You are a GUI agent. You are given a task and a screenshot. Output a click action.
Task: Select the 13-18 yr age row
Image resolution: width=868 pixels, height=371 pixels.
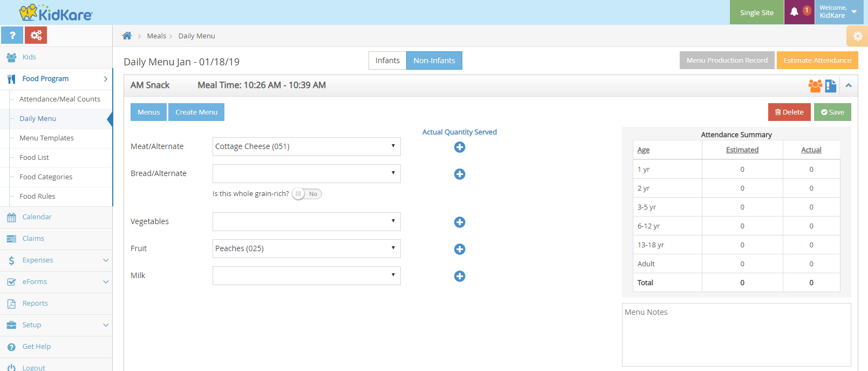(x=736, y=245)
